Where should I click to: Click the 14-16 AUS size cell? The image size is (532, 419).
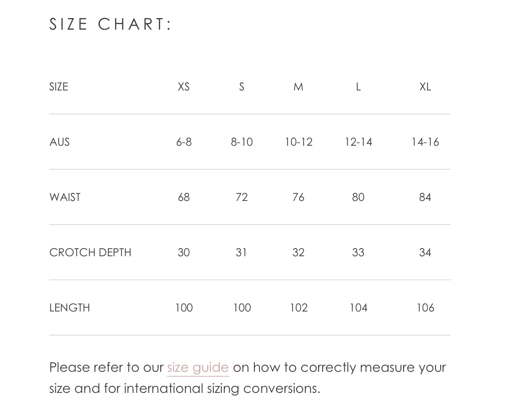tap(425, 142)
